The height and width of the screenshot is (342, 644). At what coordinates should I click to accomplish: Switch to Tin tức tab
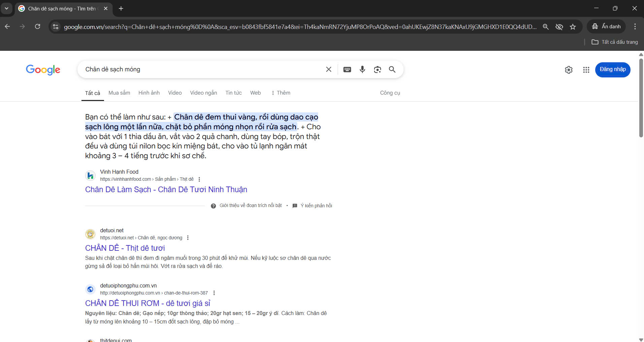[234, 93]
